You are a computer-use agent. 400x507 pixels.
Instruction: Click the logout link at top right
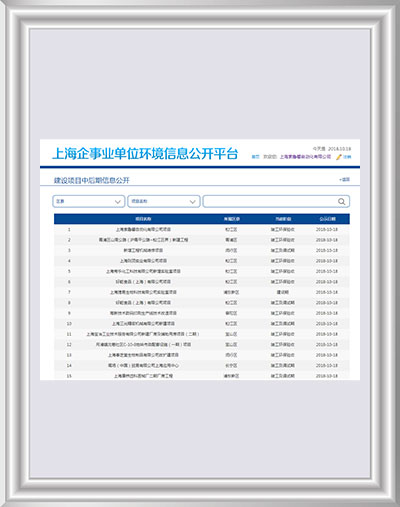347,157
